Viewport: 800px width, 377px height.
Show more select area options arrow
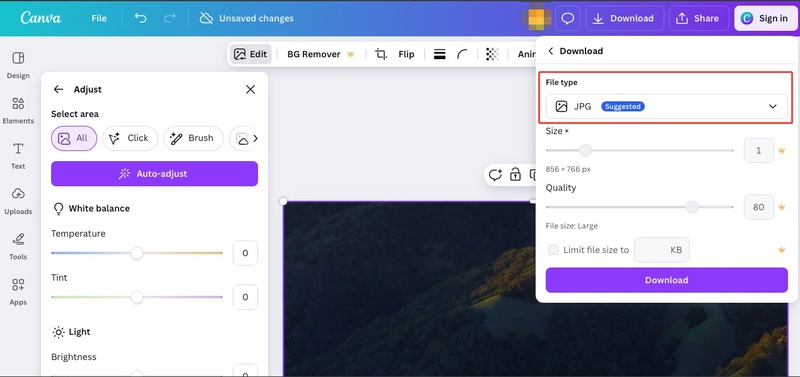coord(256,138)
